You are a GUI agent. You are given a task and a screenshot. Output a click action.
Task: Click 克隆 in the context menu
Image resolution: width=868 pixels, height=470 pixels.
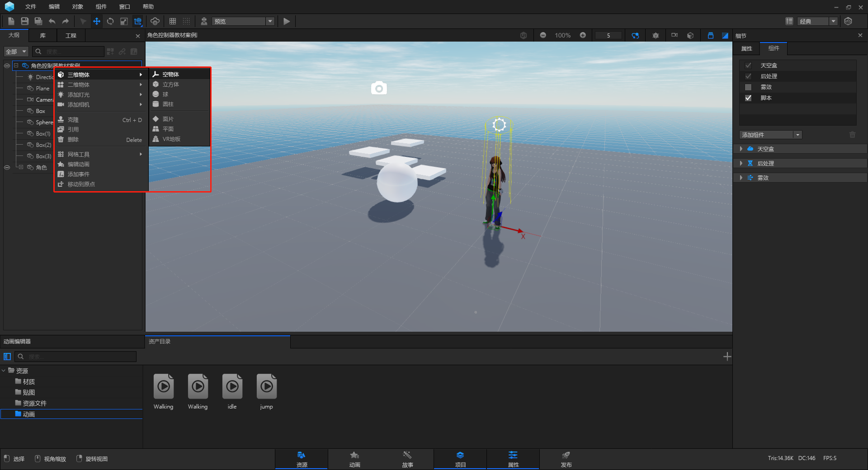click(101, 120)
